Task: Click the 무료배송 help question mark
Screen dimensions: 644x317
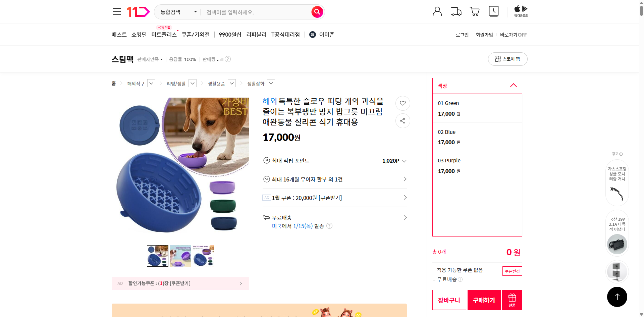Action: tap(329, 226)
